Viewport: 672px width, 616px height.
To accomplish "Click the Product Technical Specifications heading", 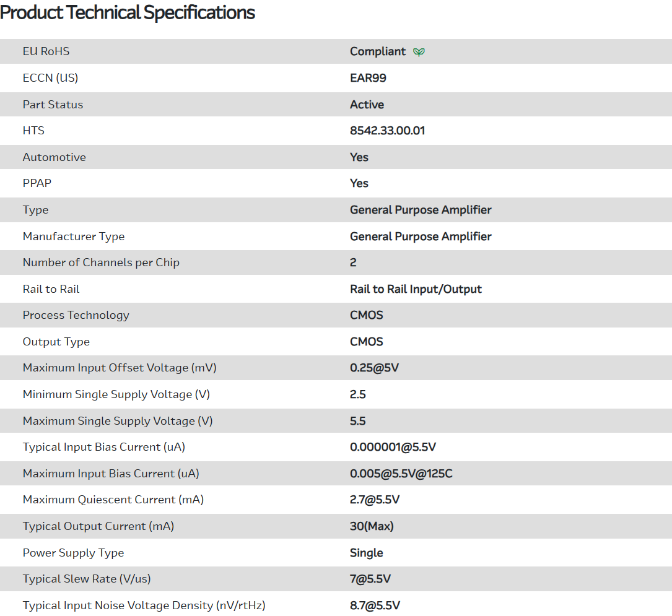I will (x=128, y=12).
